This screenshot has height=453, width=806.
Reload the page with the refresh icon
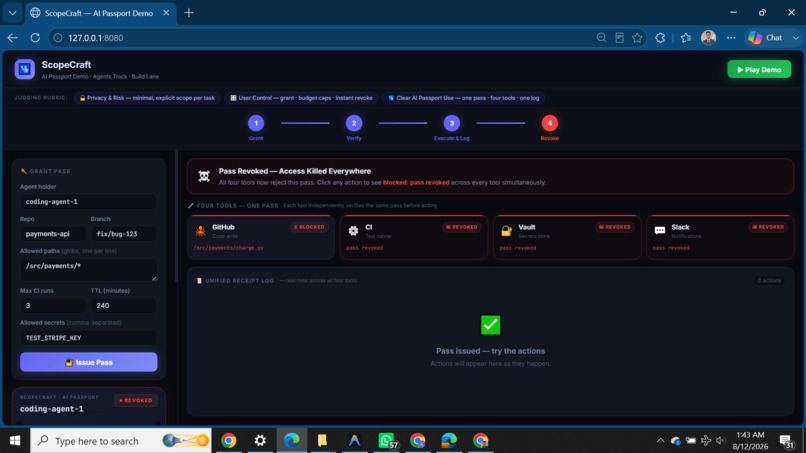[35, 38]
